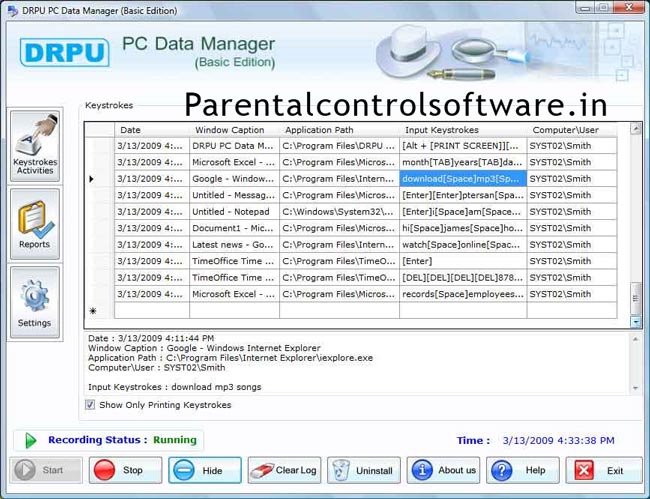650x499 pixels.
Task: Stop the keystroke recording
Action: pyautogui.click(x=125, y=470)
